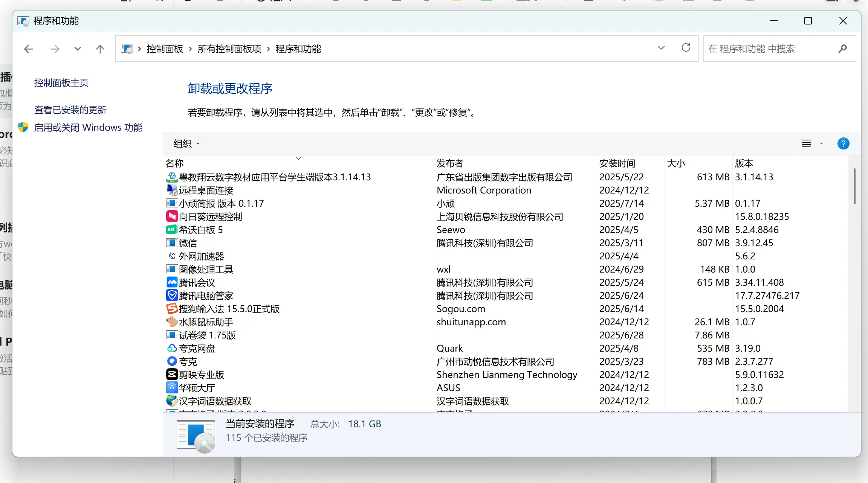Open recent locations chevron near back arrows
Screen dimensions: 868x483
point(77,49)
